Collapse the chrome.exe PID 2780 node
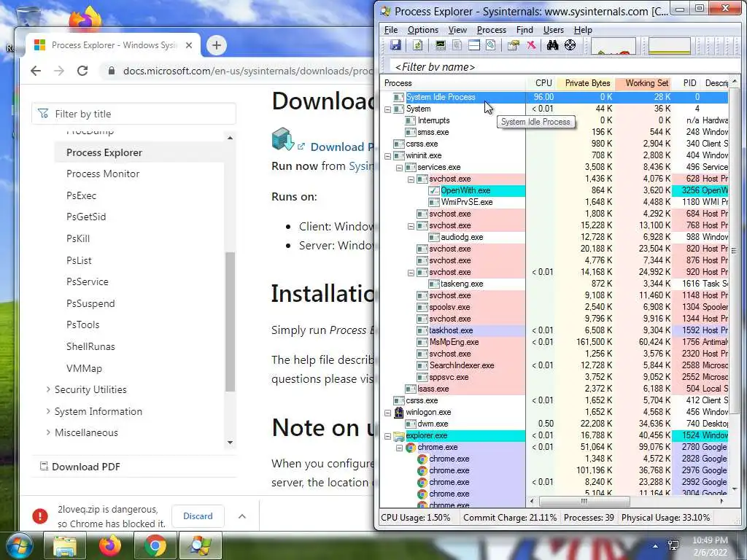Screen dimensions: 747x560 (399, 448)
